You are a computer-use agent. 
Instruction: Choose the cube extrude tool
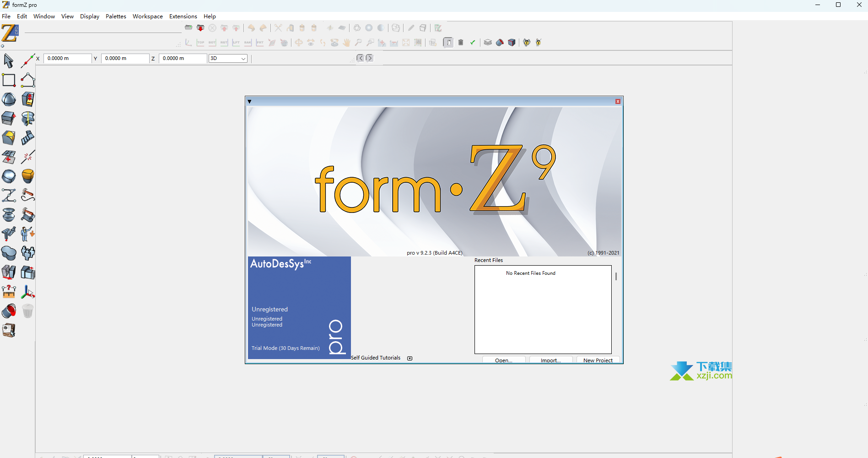pos(9,118)
